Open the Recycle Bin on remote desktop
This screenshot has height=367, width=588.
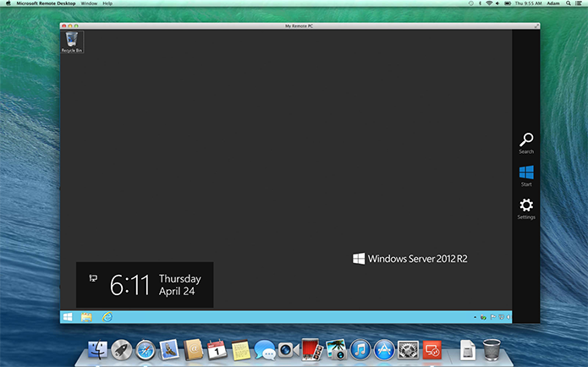pos(72,41)
